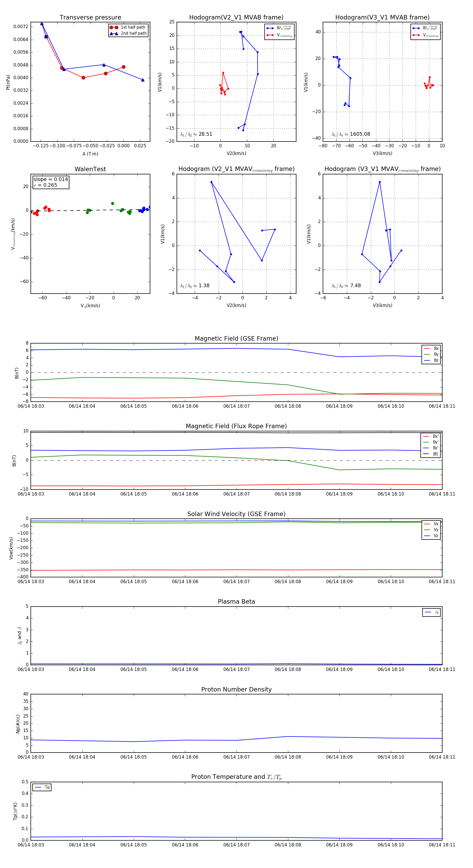Select "B/√μ0ρ" legend entry in V3_V1 MVAB hodogram
This screenshot has width=473, height=868.
point(425,28)
